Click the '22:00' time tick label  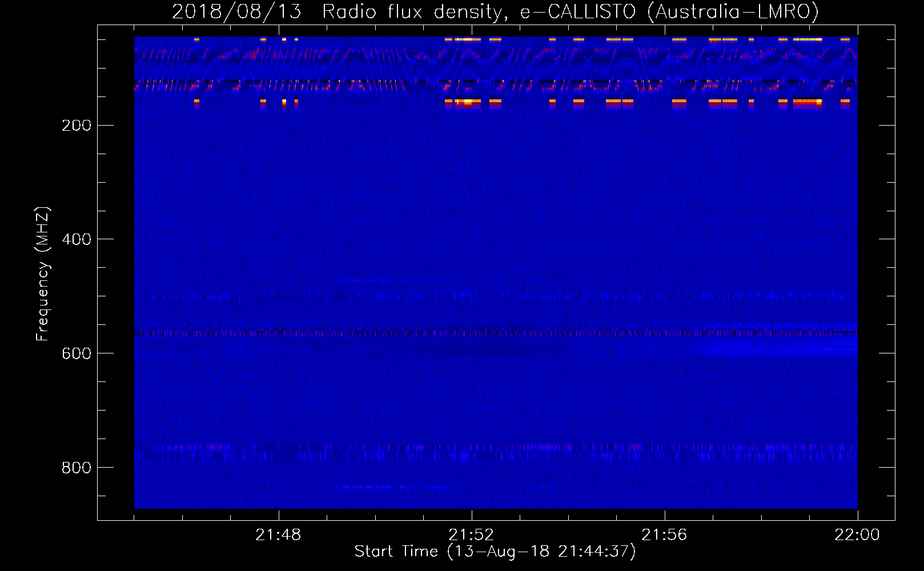[x=857, y=535]
